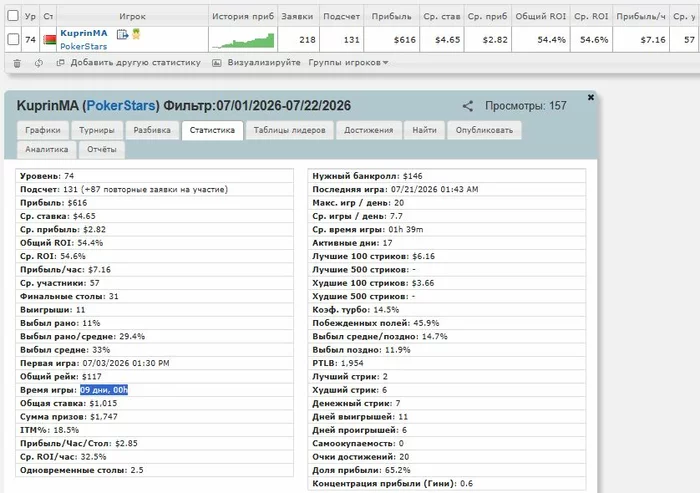Open the Аналитика tab
Screen dimensions: 700x493
click(47, 150)
